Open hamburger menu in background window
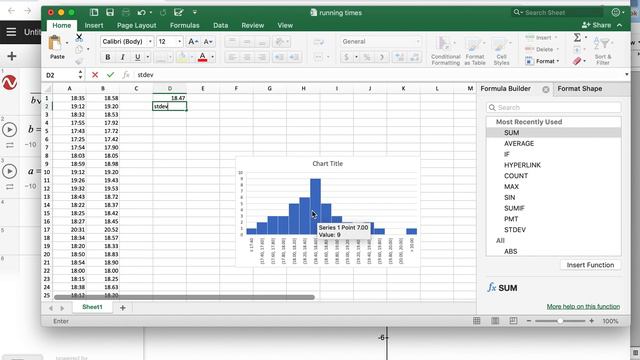640x360 pixels. 11,32
